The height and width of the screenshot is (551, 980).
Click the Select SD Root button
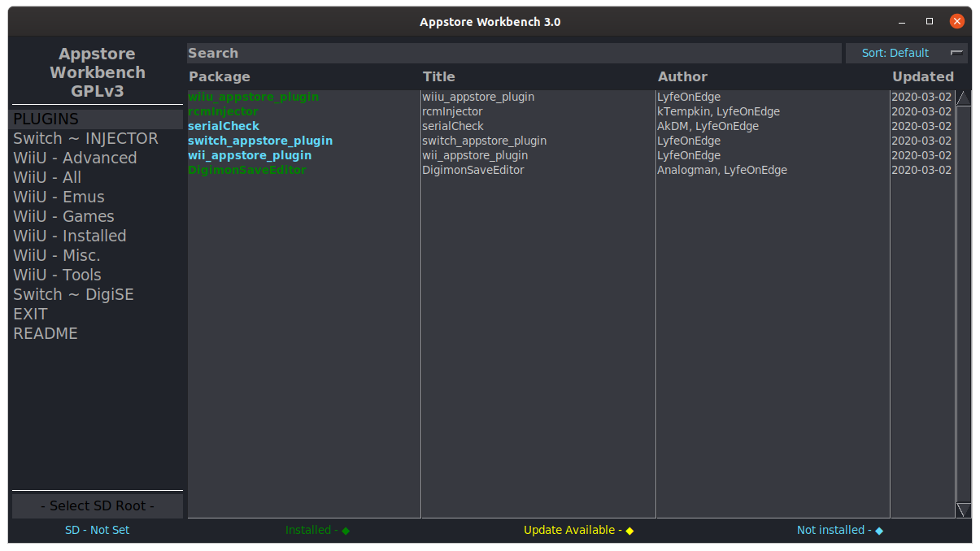point(98,505)
